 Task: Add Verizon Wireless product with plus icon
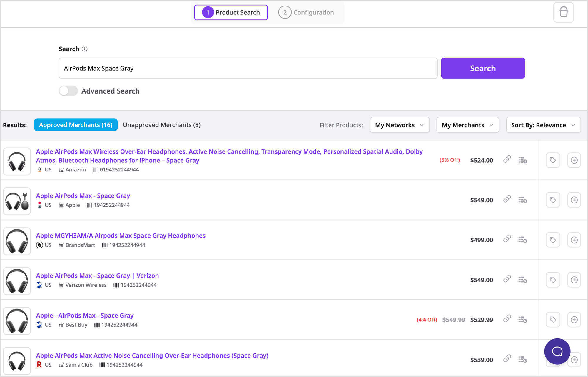click(574, 280)
